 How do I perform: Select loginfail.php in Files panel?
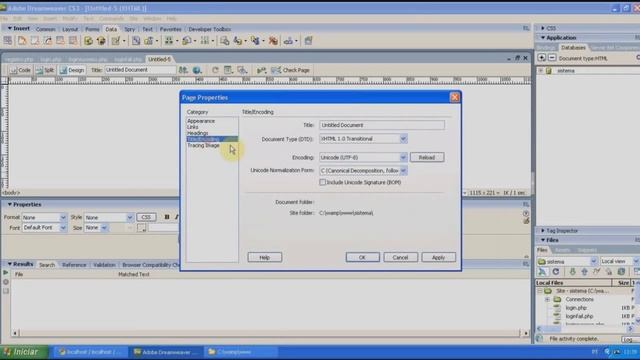click(579, 316)
